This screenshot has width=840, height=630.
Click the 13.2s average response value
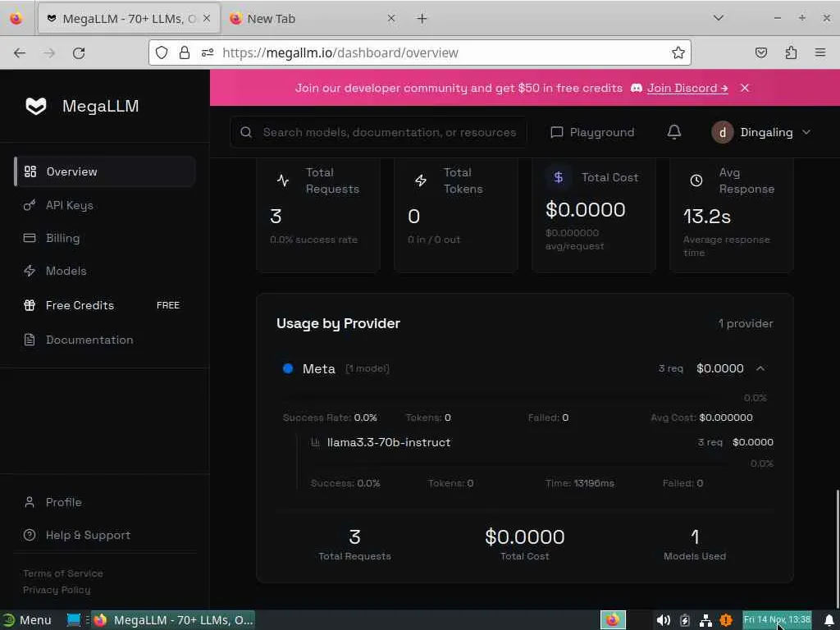point(707,217)
